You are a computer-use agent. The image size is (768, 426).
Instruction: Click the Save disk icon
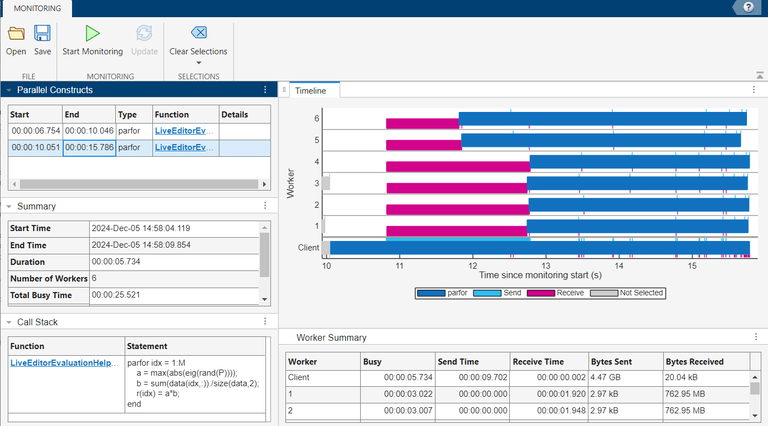coord(43,34)
